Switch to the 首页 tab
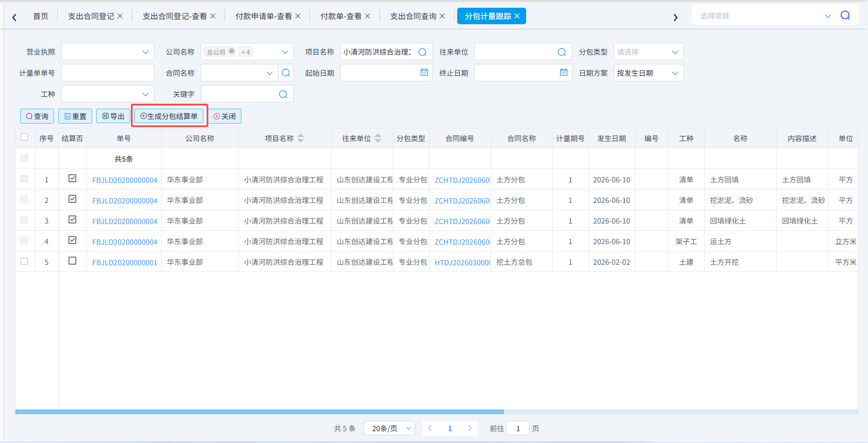 (41, 16)
